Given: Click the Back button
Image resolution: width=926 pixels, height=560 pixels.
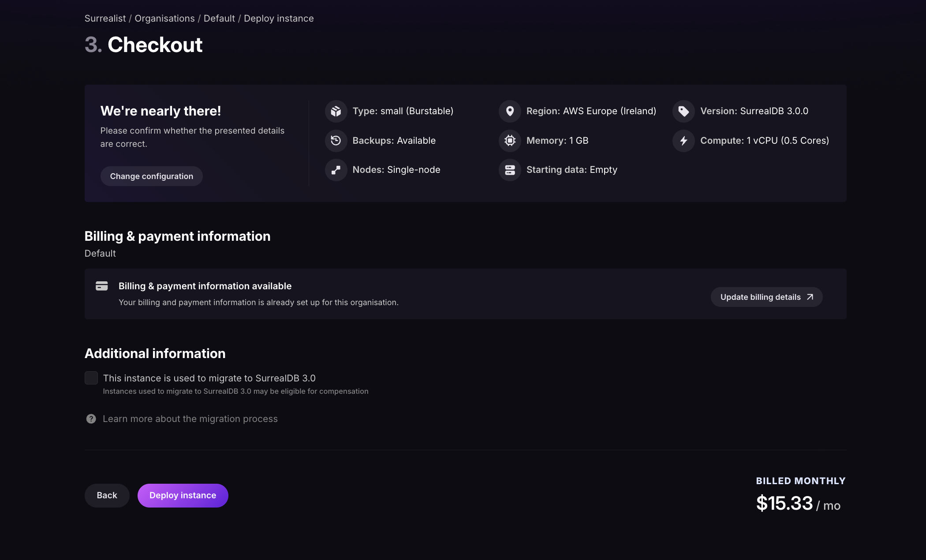Looking at the screenshot, I should click(107, 496).
